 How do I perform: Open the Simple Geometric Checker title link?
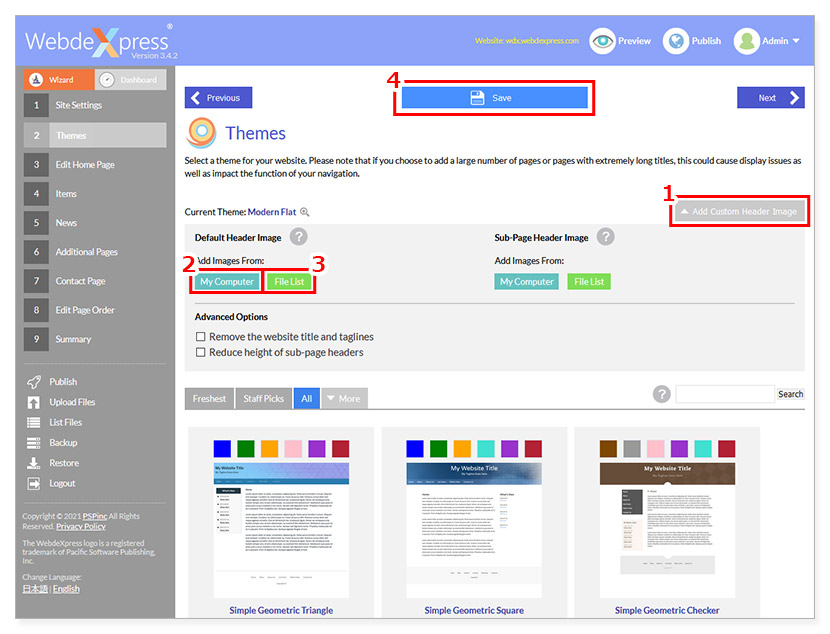[x=667, y=610]
